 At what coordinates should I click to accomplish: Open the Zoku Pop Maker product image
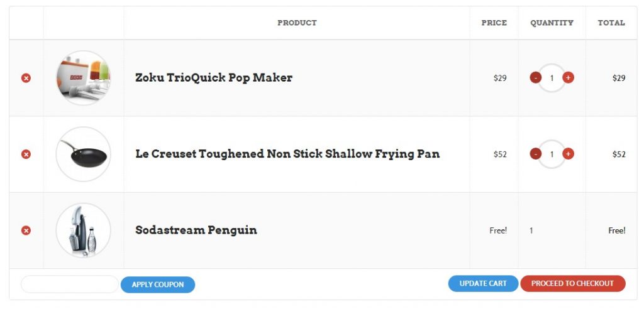[x=83, y=78]
